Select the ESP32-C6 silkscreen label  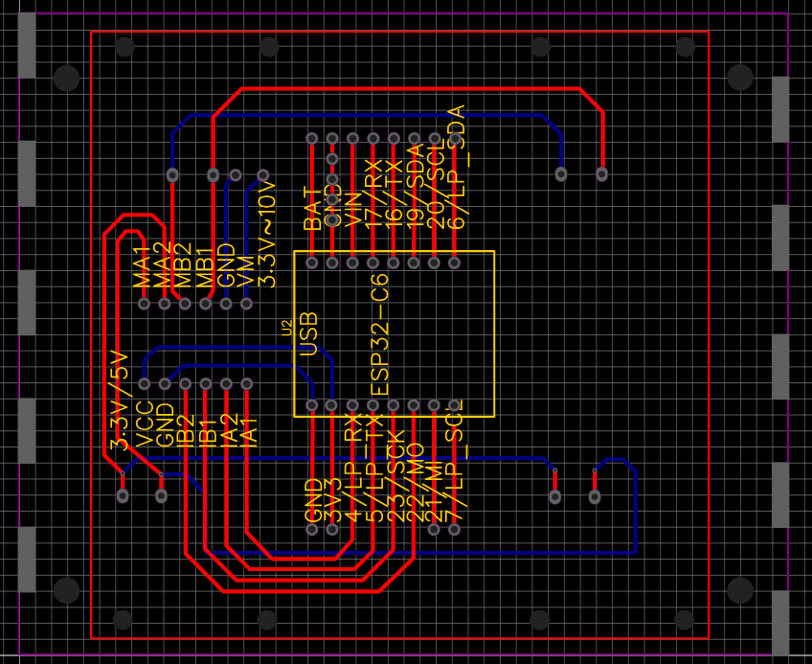pyautogui.click(x=380, y=334)
